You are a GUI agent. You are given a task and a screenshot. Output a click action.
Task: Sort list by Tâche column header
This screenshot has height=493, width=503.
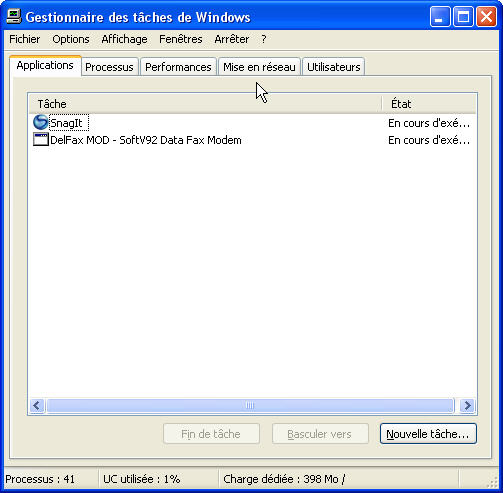[x=205, y=104]
